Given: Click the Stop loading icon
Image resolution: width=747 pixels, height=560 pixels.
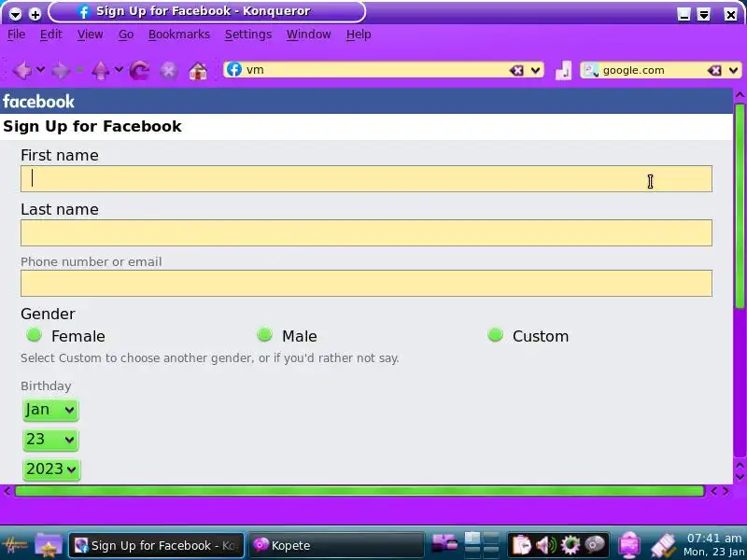Looking at the screenshot, I should click(x=169, y=71).
